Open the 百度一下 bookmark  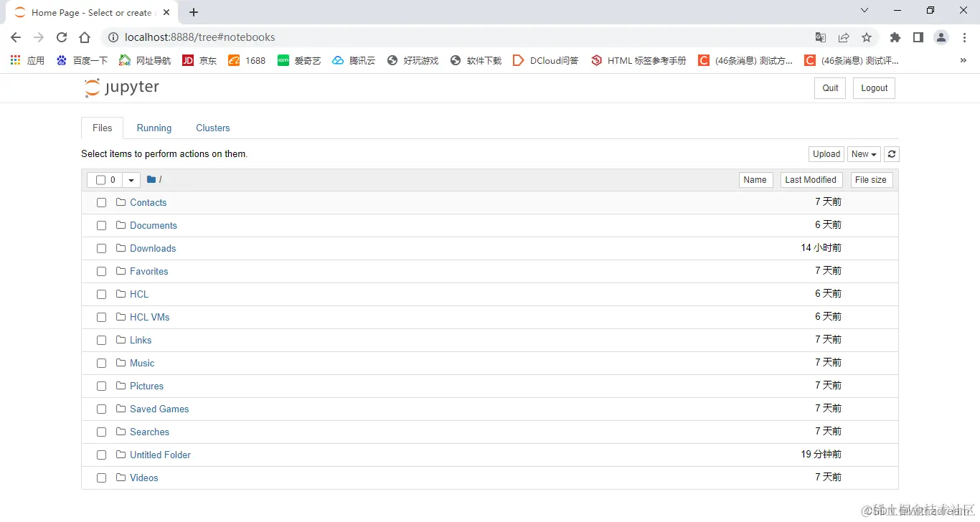[83, 61]
